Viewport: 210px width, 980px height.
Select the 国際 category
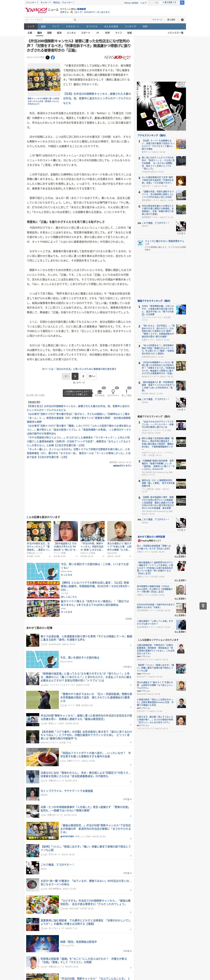49,33
